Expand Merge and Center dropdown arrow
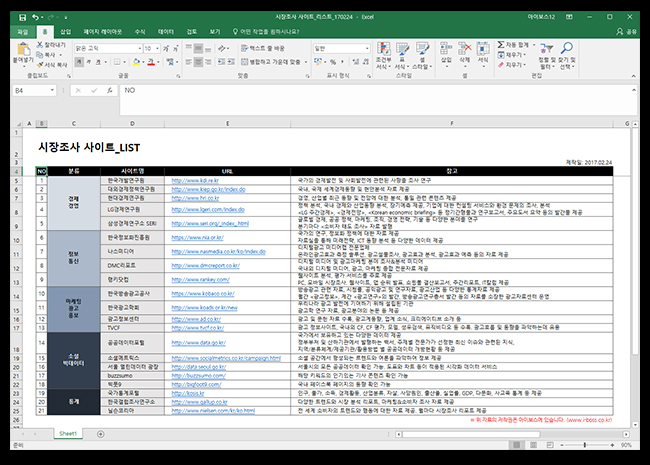This screenshot has width=650, height=465. point(306,62)
